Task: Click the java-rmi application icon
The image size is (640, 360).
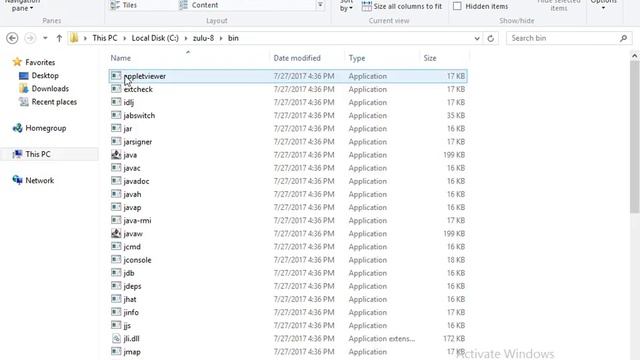Action: click(116, 220)
